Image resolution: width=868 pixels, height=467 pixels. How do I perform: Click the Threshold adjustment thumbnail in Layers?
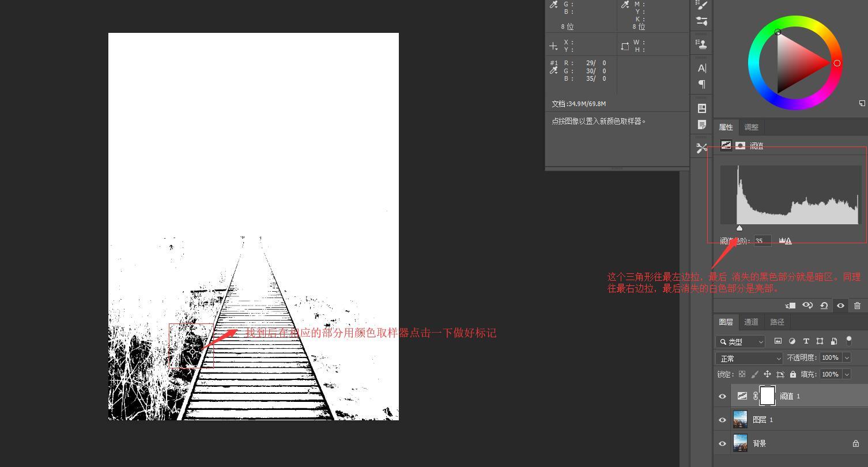(x=742, y=396)
